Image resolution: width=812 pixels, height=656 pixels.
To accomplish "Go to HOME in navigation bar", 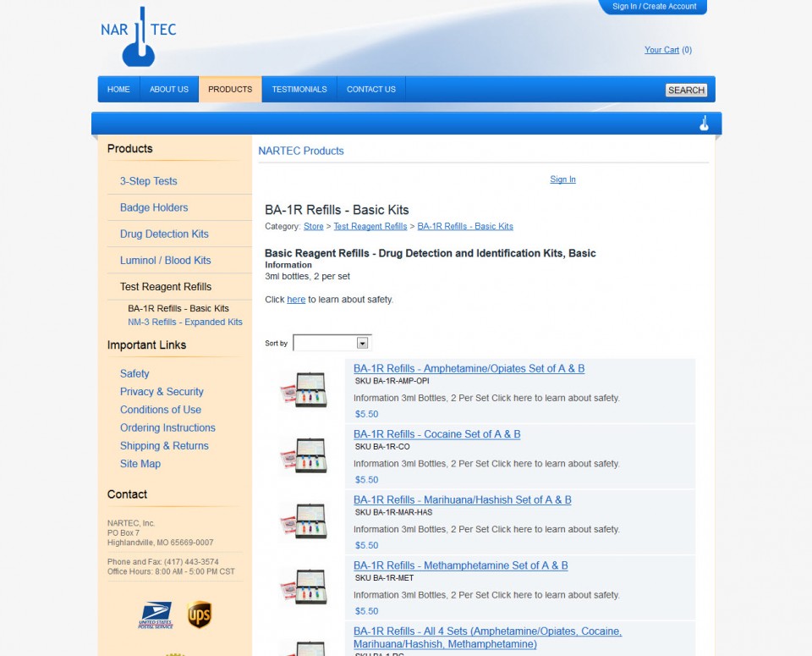I will (118, 89).
